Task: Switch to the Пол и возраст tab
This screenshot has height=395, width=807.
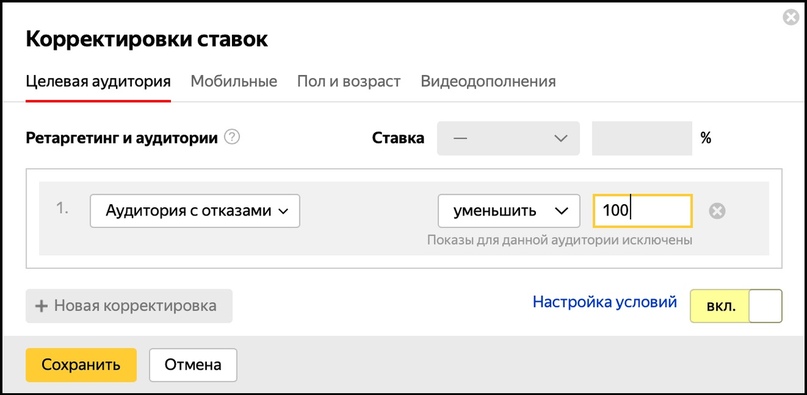Action: tap(348, 81)
